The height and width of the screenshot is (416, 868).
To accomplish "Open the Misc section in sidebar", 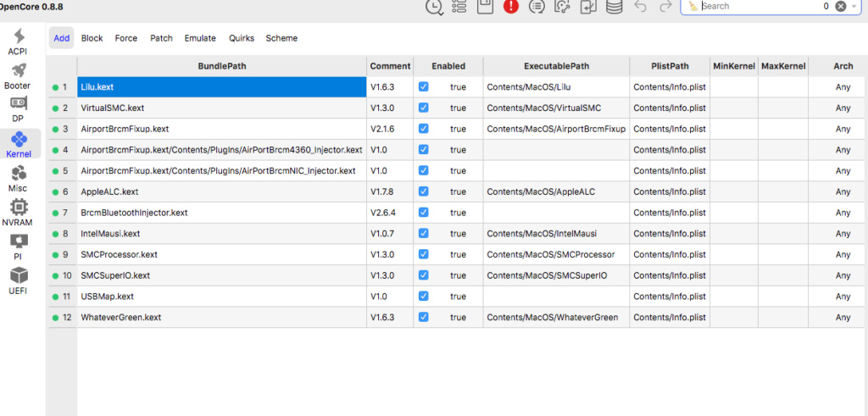I will pyautogui.click(x=18, y=179).
